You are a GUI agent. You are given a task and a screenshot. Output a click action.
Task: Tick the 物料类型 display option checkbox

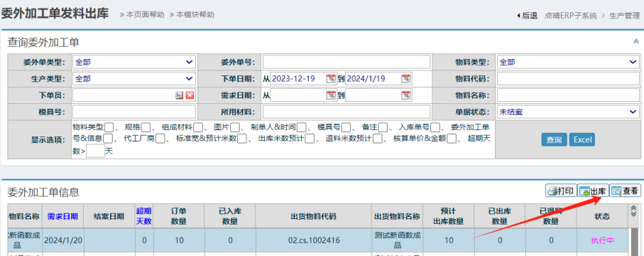(109, 127)
